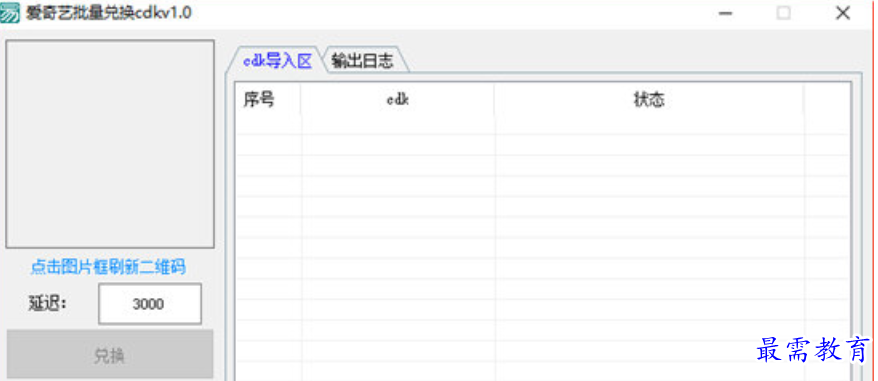Click the 延迟 label
Image resolution: width=878 pixels, height=381 pixels.
(x=48, y=303)
